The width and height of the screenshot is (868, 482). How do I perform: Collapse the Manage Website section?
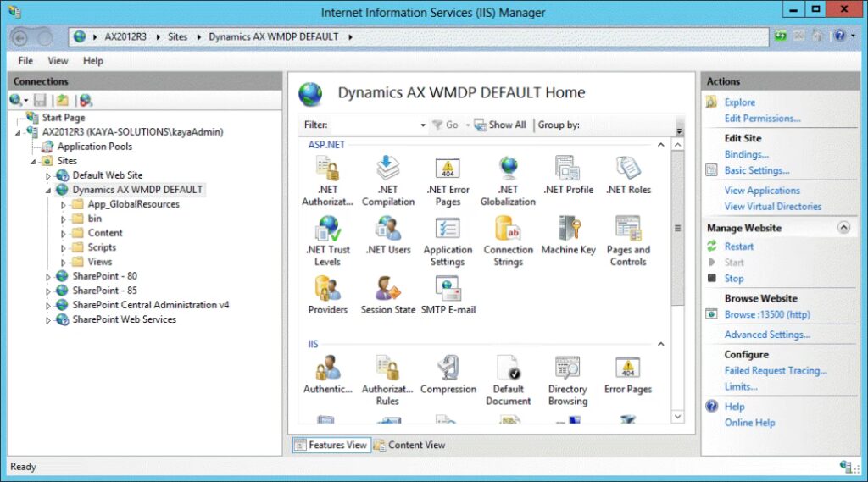tap(843, 228)
